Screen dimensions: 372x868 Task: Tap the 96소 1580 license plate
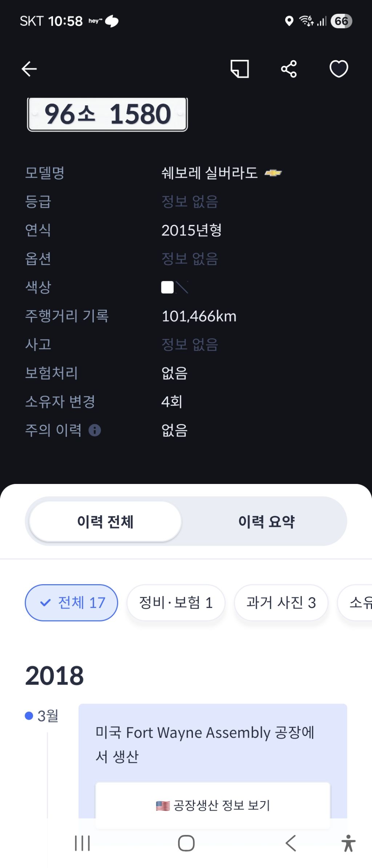point(108,114)
